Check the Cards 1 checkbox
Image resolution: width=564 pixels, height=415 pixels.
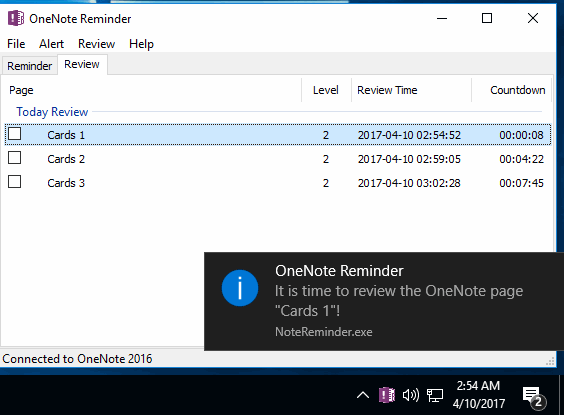15,133
